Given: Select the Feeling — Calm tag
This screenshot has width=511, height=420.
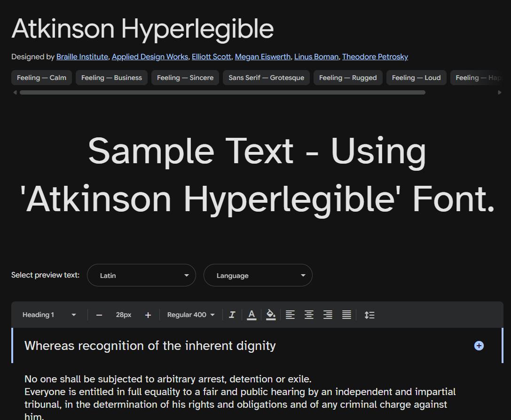Looking at the screenshot, I should pyautogui.click(x=42, y=78).
